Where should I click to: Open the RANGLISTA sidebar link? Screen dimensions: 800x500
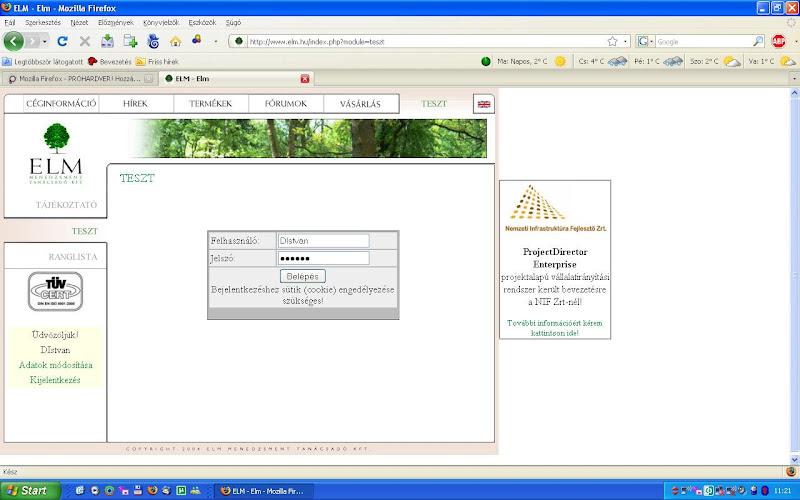point(73,257)
